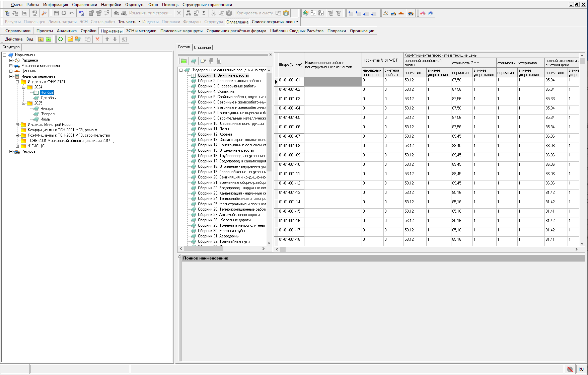This screenshot has width=588, height=375.
Task: Click the Оглавление button
Action: click(237, 22)
